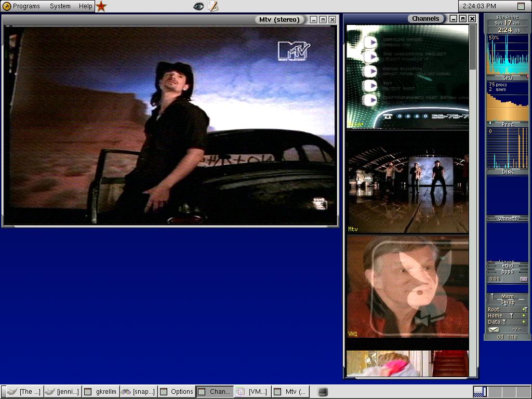Click the Channels window vertical scrollbar
This screenshot has width=532, height=399.
[473, 208]
